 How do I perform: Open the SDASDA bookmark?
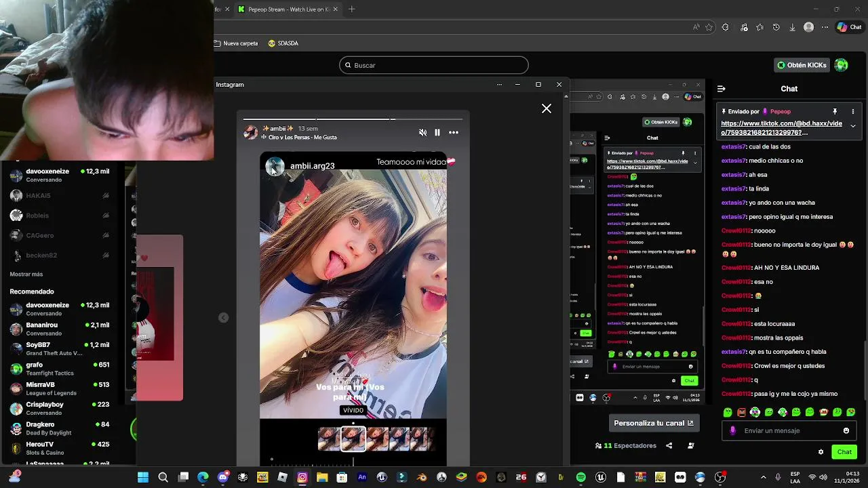click(x=283, y=43)
